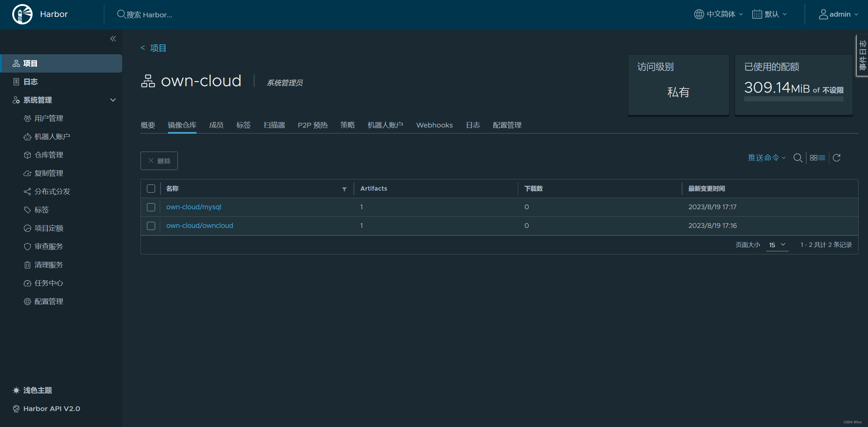Click the search magnifier icon in header

121,14
